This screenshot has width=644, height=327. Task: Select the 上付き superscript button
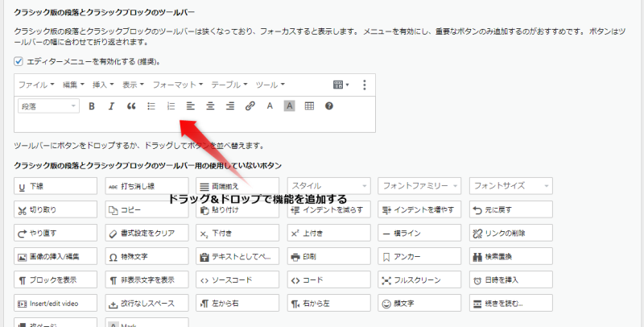tap(329, 233)
